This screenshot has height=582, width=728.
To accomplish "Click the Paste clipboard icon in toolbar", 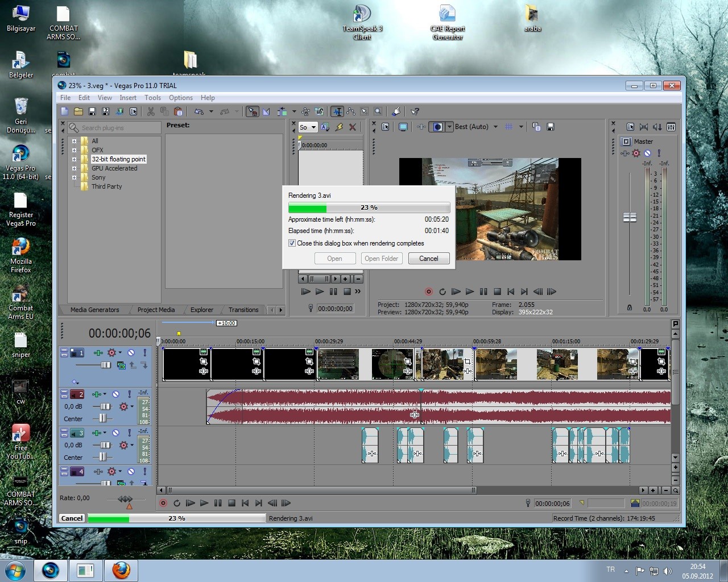I will (178, 111).
